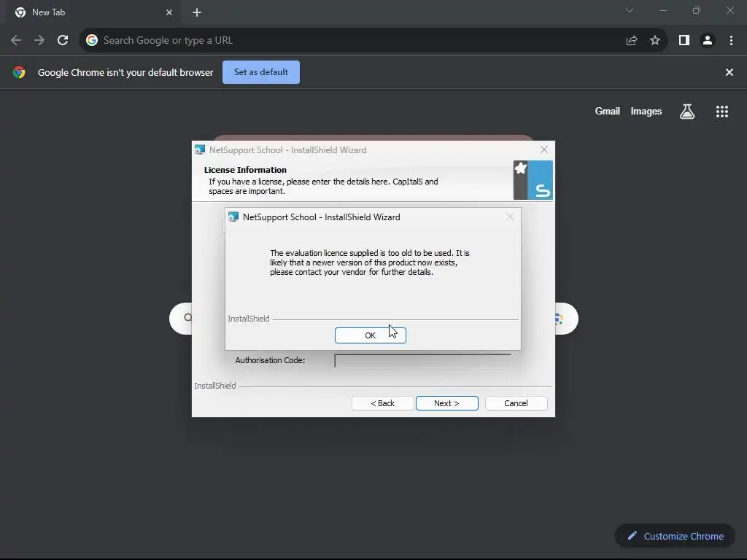The height and width of the screenshot is (560, 747).
Task: Set Chrome as default browser
Action: (261, 72)
